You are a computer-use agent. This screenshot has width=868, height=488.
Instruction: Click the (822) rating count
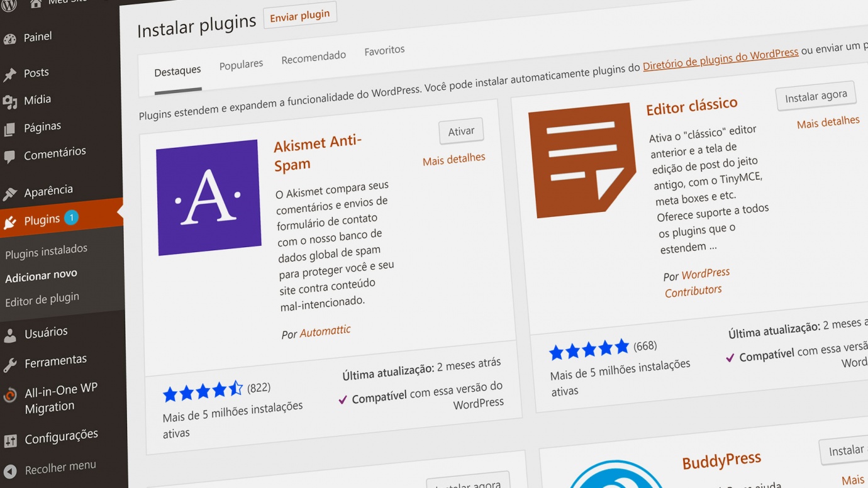tap(259, 389)
